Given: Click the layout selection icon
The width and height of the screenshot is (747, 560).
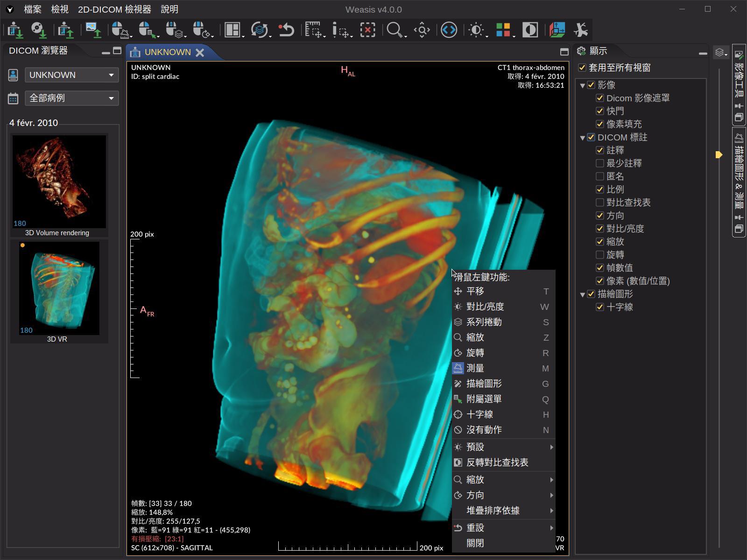Looking at the screenshot, I should pos(231,29).
